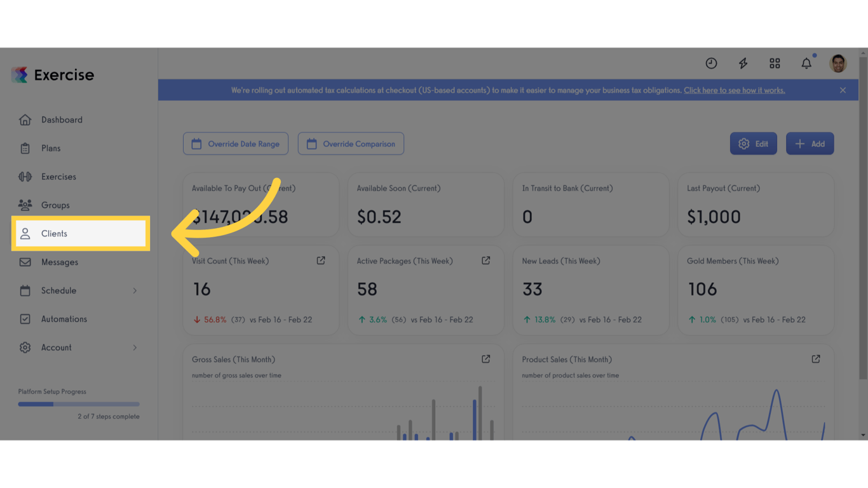The height and width of the screenshot is (488, 868).
Task: Click the Platform Setup Progress bar
Action: 78,403
